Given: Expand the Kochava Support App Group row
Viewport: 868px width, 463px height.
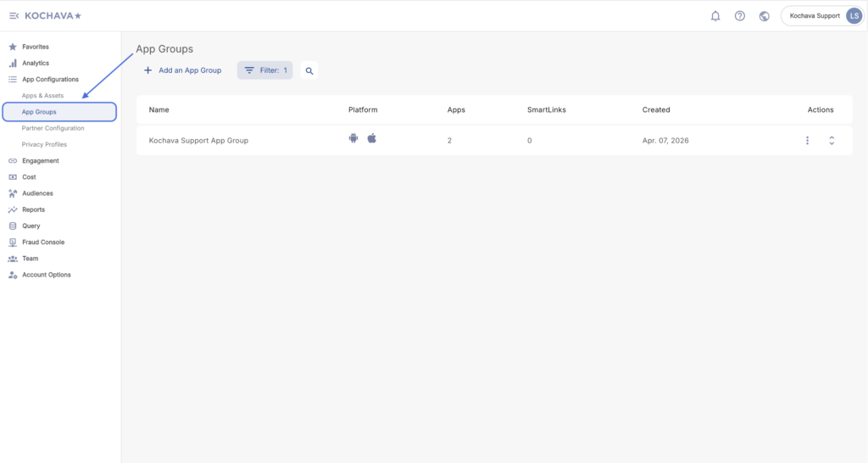Looking at the screenshot, I should [x=832, y=141].
